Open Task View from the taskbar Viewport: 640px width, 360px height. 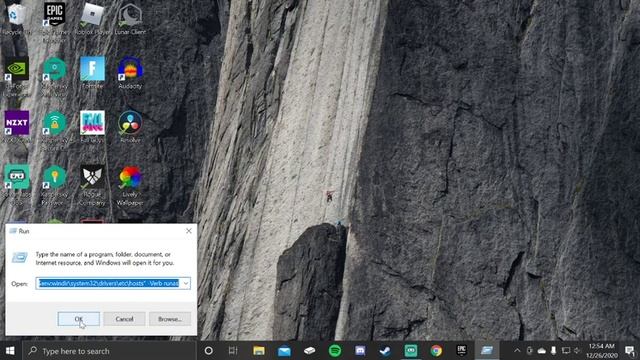[233, 351]
